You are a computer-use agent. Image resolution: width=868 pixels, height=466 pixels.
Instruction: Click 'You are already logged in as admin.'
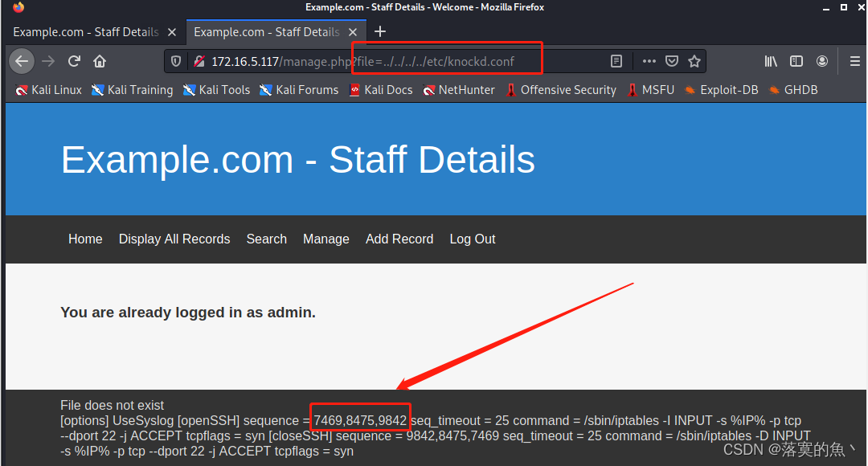click(x=187, y=313)
